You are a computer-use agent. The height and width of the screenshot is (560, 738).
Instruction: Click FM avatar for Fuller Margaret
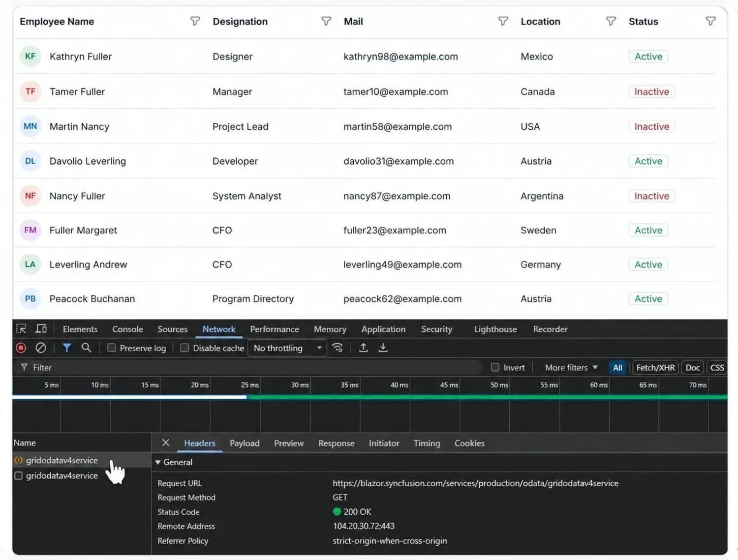[x=31, y=230]
